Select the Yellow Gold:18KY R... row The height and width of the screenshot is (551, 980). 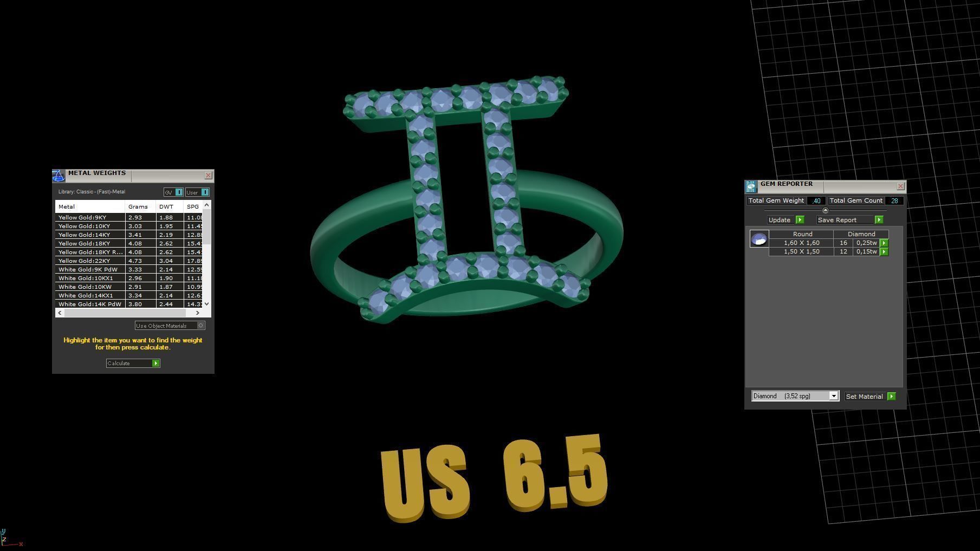[129, 252]
